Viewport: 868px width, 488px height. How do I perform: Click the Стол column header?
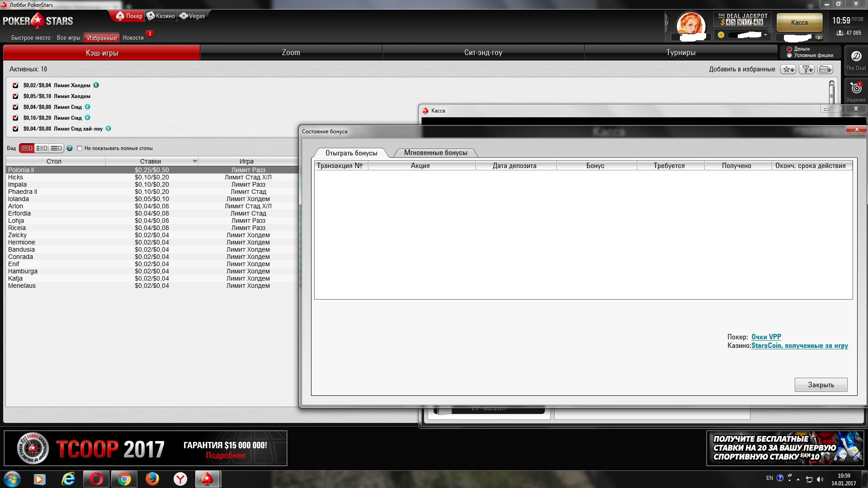tap(56, 161)
